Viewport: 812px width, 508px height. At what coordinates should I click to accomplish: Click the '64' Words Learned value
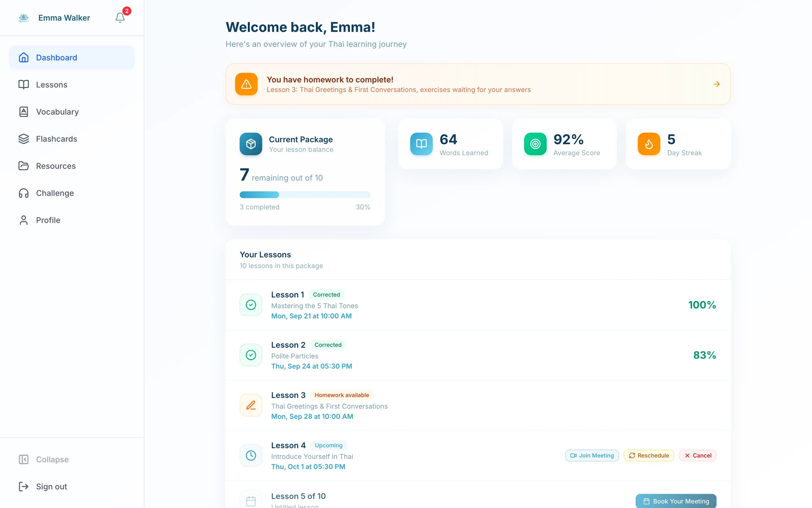[x=448, y=139]
